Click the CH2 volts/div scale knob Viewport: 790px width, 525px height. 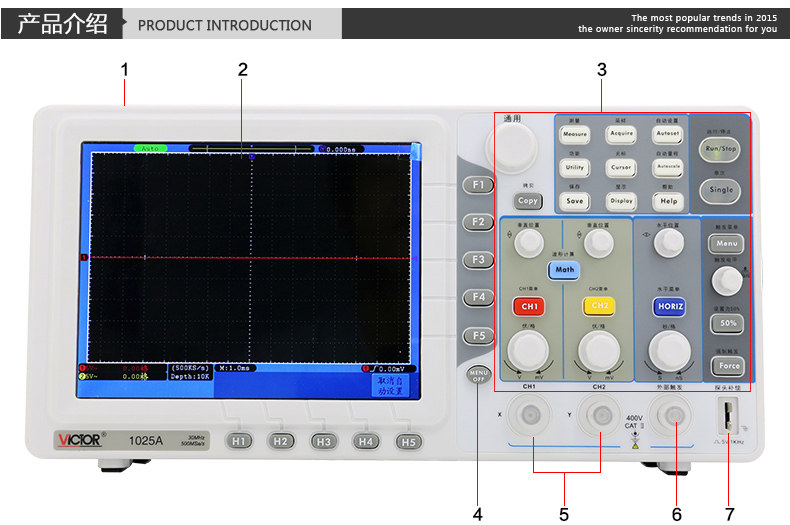[599, 351]
